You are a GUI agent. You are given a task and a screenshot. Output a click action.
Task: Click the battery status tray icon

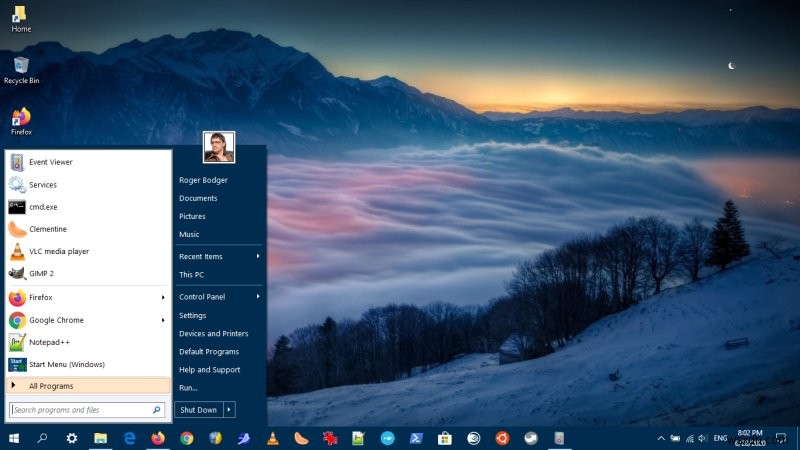coord(675,438)
